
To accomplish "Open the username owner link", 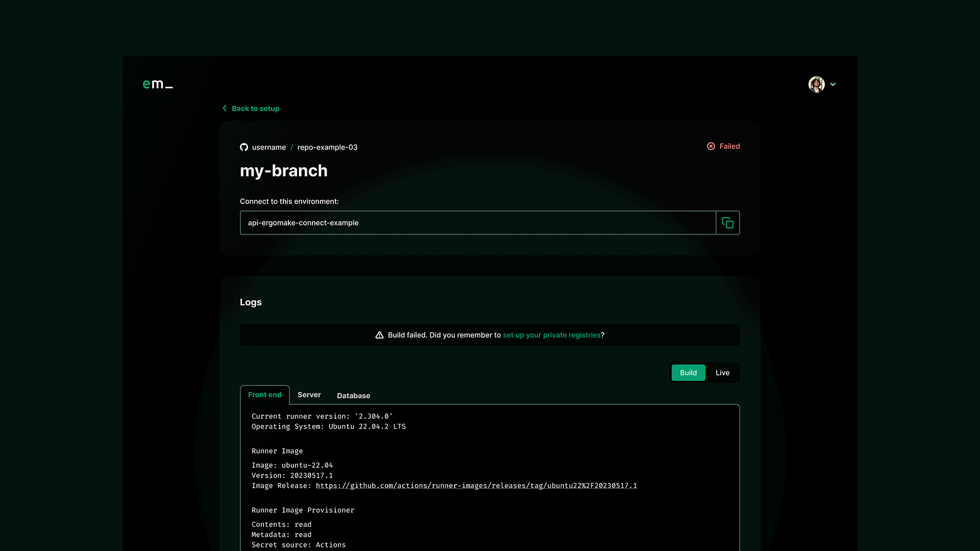I will (x=268, y=147).
